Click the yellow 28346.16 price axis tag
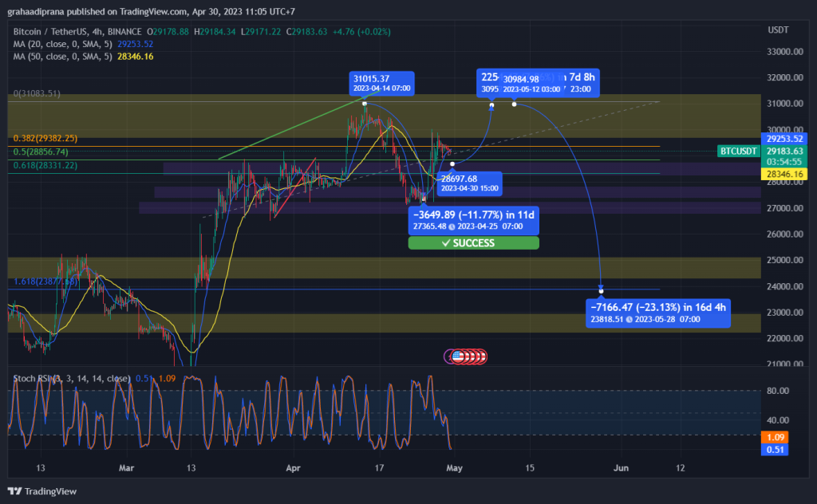 (784, 175)
